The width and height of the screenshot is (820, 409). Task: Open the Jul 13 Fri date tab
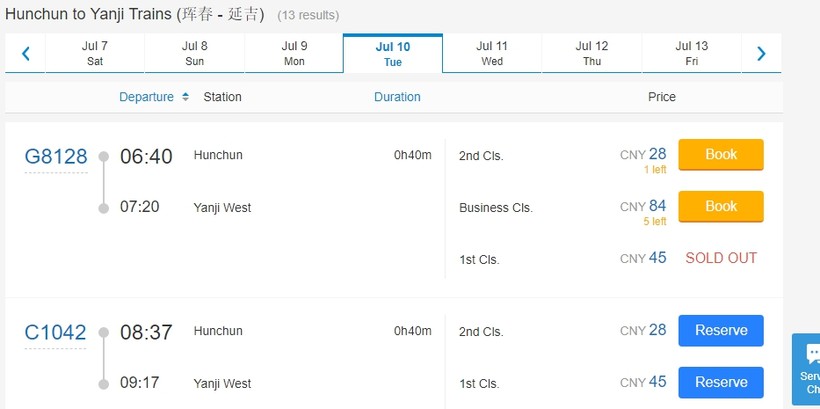(692, 54)
